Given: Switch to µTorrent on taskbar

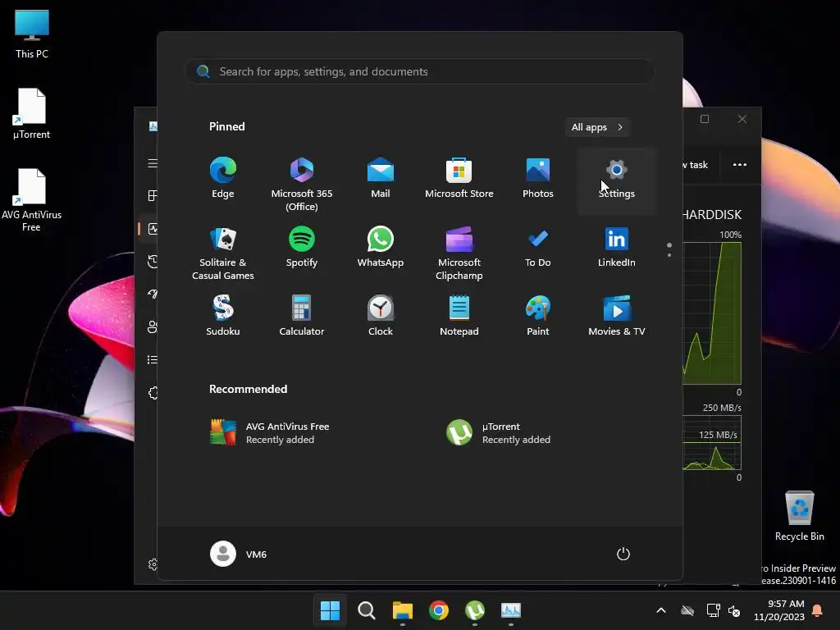Looking at the screenshot, I should click(475, 610).
